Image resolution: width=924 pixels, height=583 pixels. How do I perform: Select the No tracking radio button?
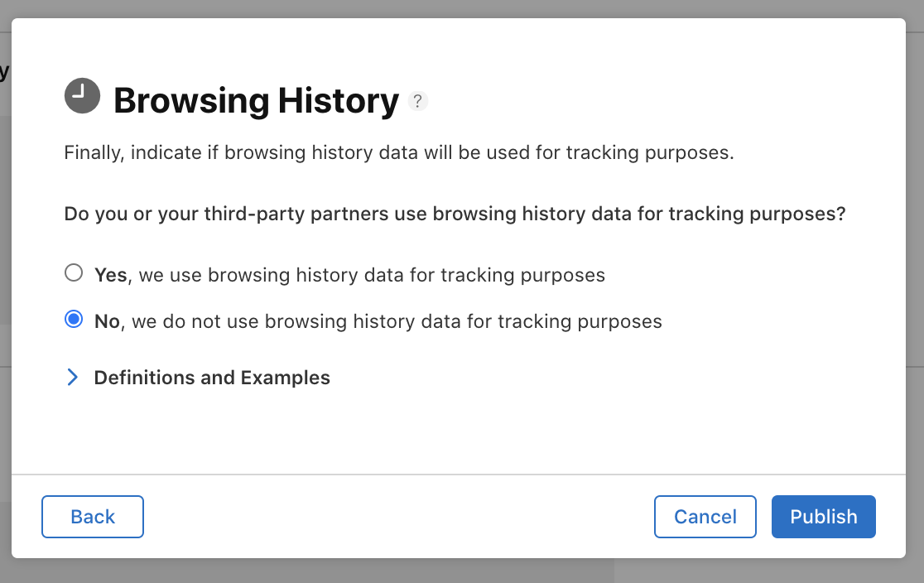click(x=74, y=320)
